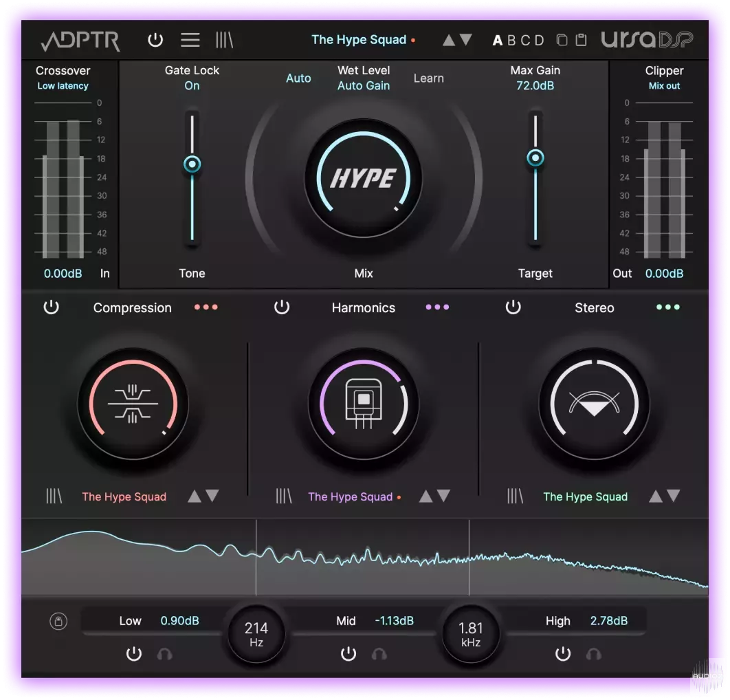
Task: Toggle Harmonics module power
Action: pos(282,307)
